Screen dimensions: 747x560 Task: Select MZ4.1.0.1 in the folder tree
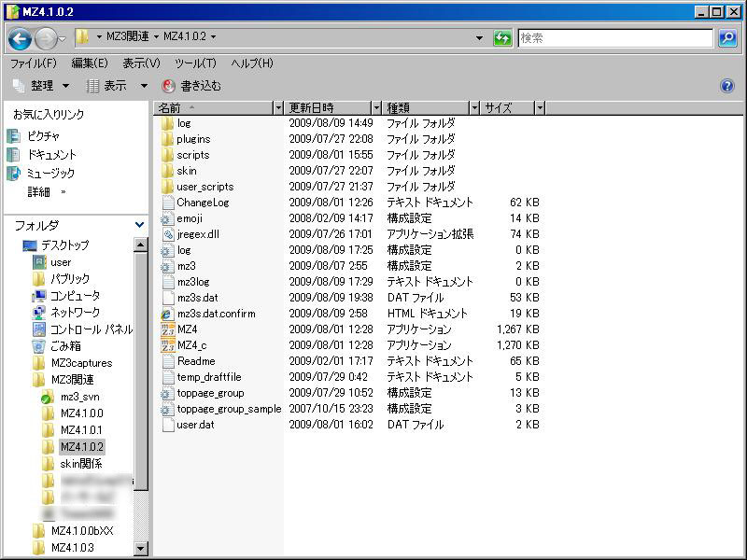tap(81, 430)
